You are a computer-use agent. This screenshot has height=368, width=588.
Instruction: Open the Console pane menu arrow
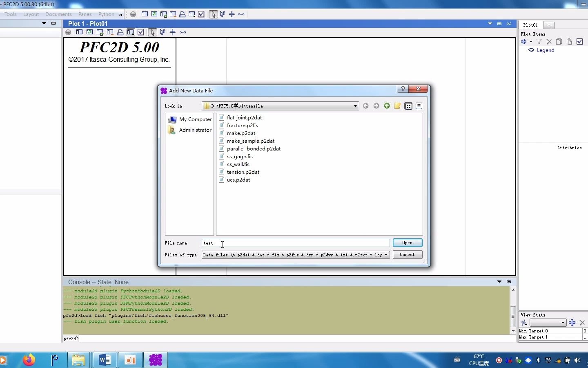499,282
